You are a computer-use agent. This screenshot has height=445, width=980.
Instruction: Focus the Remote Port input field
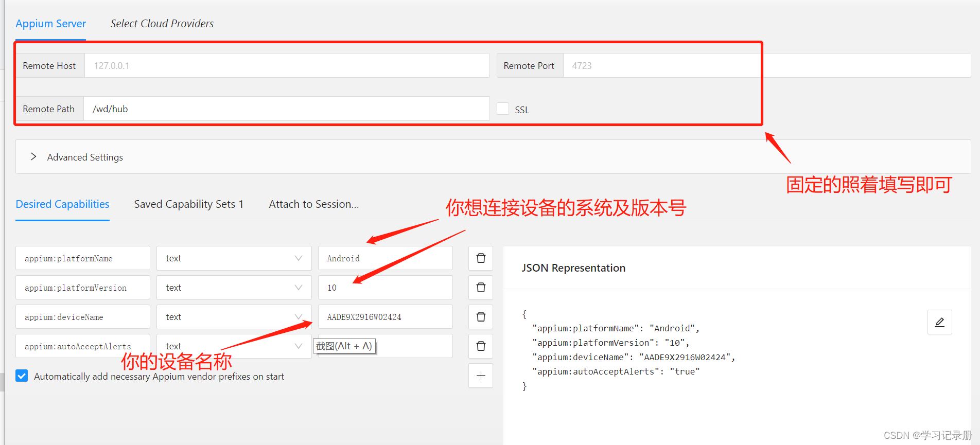(767, 66)
